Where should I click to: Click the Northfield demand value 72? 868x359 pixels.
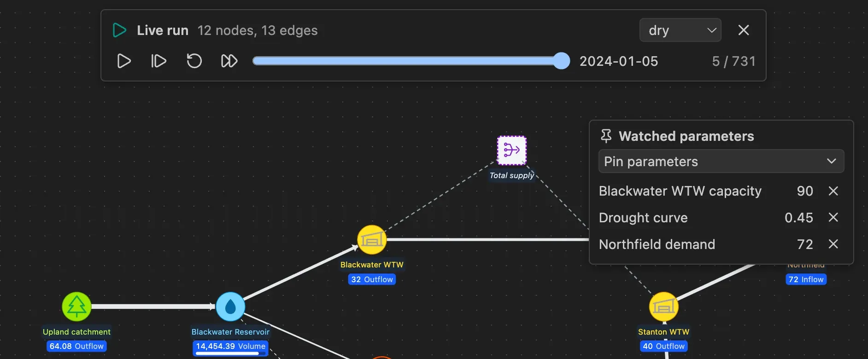click(805, 244)
